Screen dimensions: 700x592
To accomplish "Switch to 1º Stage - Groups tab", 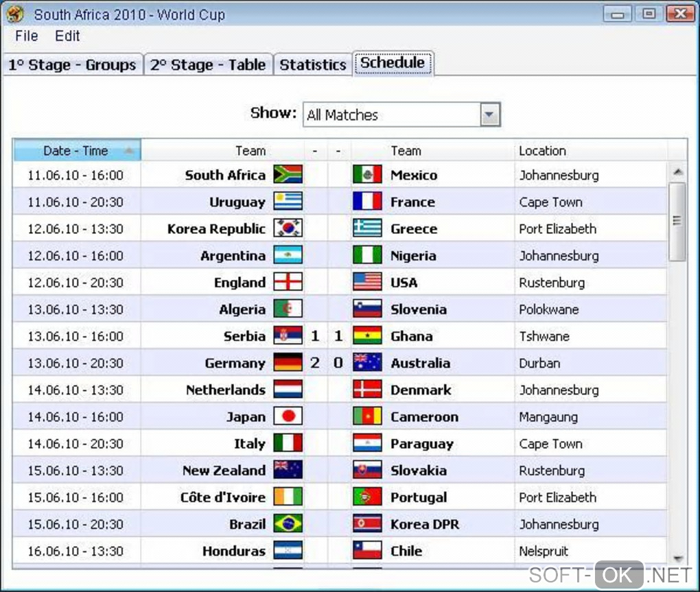I will point(72,65).
